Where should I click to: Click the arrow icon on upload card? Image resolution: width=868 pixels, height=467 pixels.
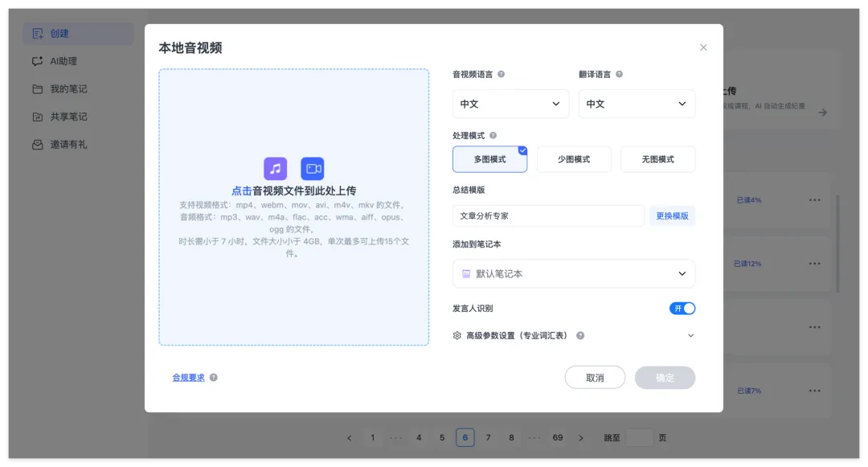823,113
